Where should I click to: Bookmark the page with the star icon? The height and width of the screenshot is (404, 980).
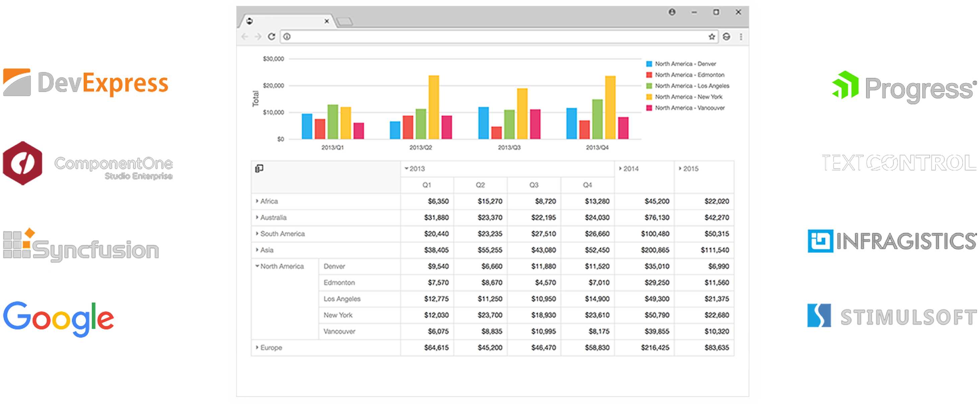point(711,36)
